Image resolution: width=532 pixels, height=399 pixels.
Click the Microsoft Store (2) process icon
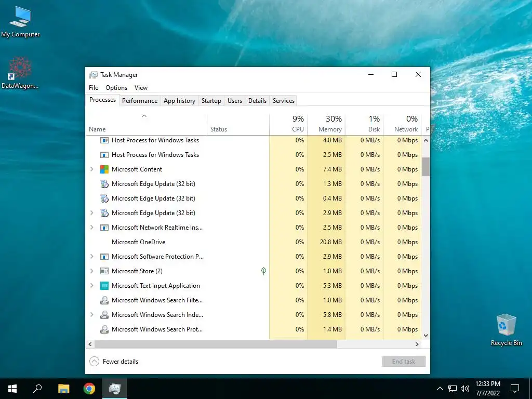[104, 271]
